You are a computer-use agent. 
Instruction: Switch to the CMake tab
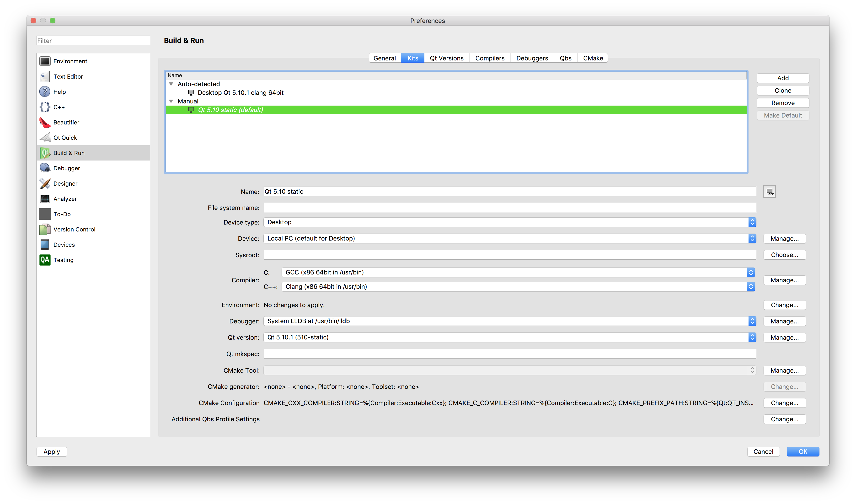(x=593, y=58)
